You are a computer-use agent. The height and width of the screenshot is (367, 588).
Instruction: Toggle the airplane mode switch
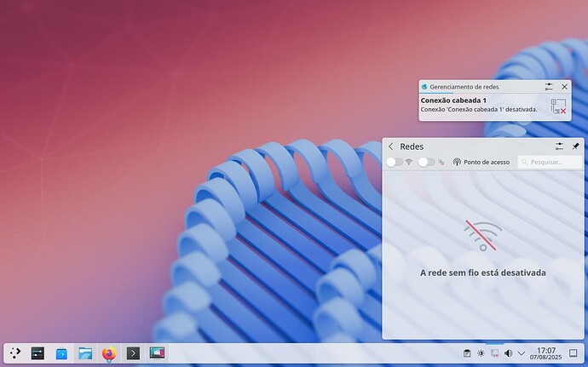tap(426, 162)
